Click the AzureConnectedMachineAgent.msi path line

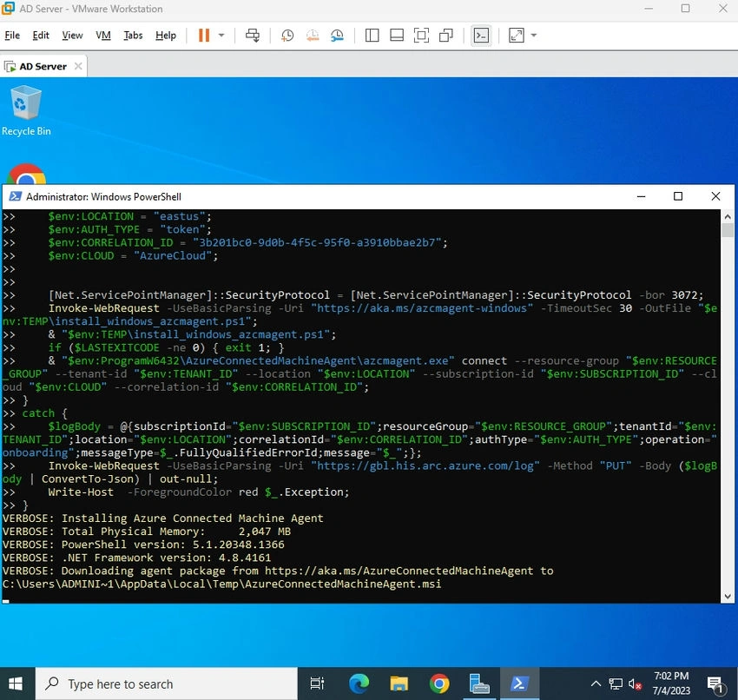(x=221, y=584)
